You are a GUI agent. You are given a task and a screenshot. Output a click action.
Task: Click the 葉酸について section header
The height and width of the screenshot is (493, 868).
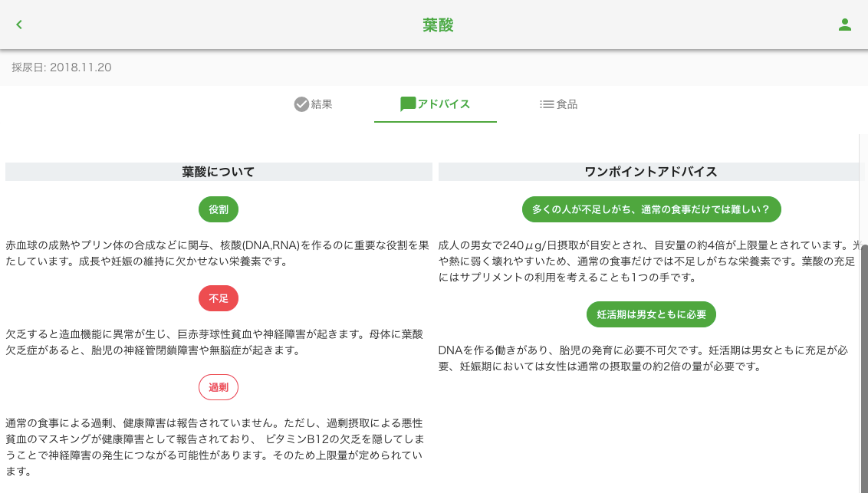(x=219, y=172)
